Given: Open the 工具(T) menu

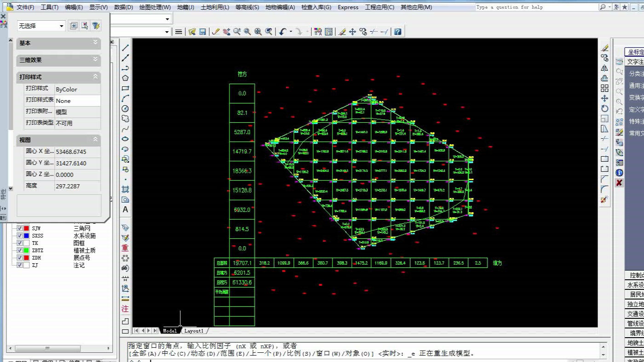Looking at the screenshot, I should (x=50, y=7).
